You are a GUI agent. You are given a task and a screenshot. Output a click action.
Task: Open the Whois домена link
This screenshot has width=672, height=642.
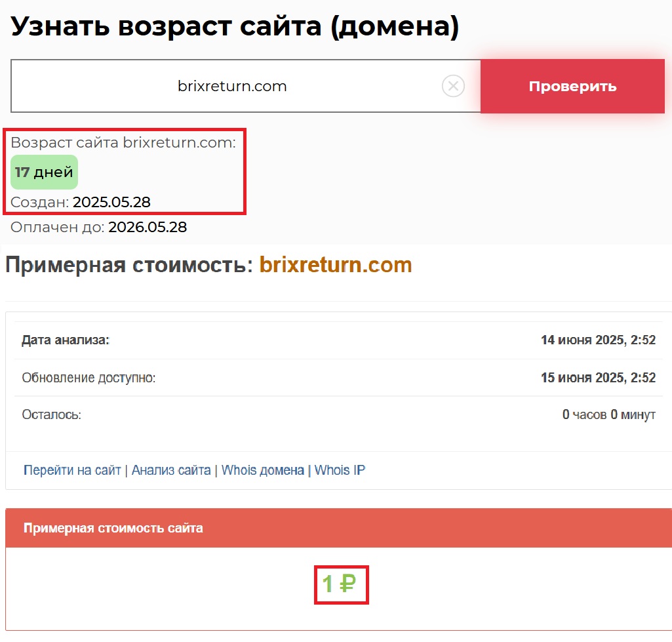coord(262,470)
